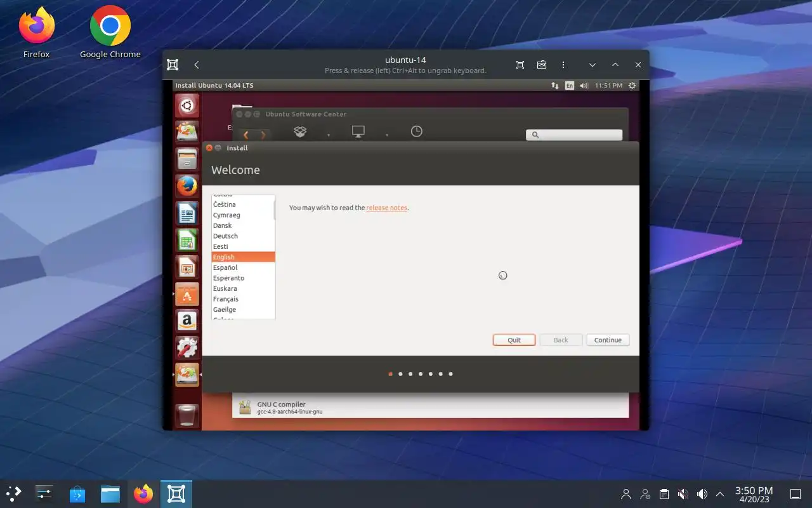Select GNU C compiler entry in Software Center
The height and width of the screenshot is (508, 812).
pyautogui.click(x=431, y=407)
